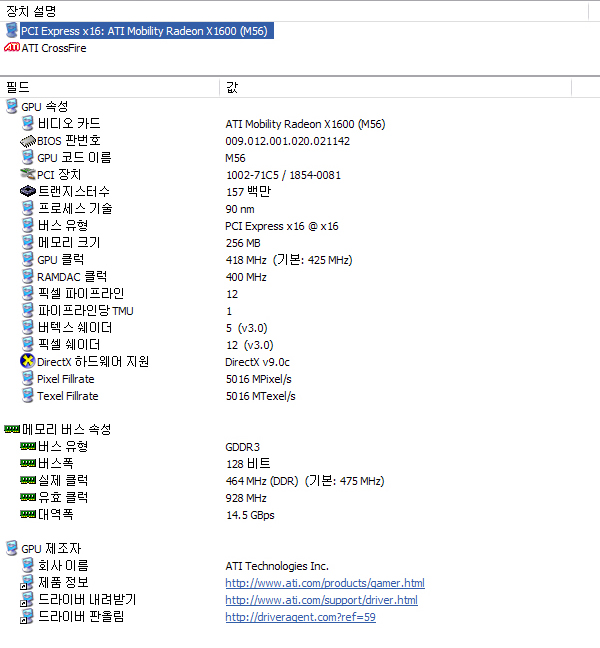Select the PCI Express x16 @ x16 value
Image resolution: width=600 pixels, height=648 pixels.
coord(282,226)
